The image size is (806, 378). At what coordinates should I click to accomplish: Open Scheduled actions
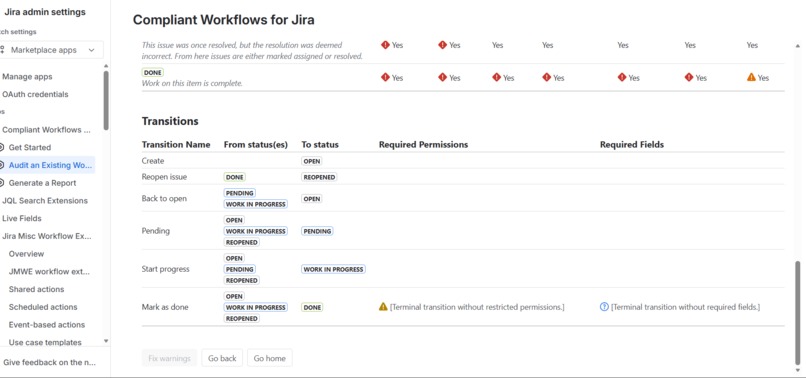click(x=43, y=307)
